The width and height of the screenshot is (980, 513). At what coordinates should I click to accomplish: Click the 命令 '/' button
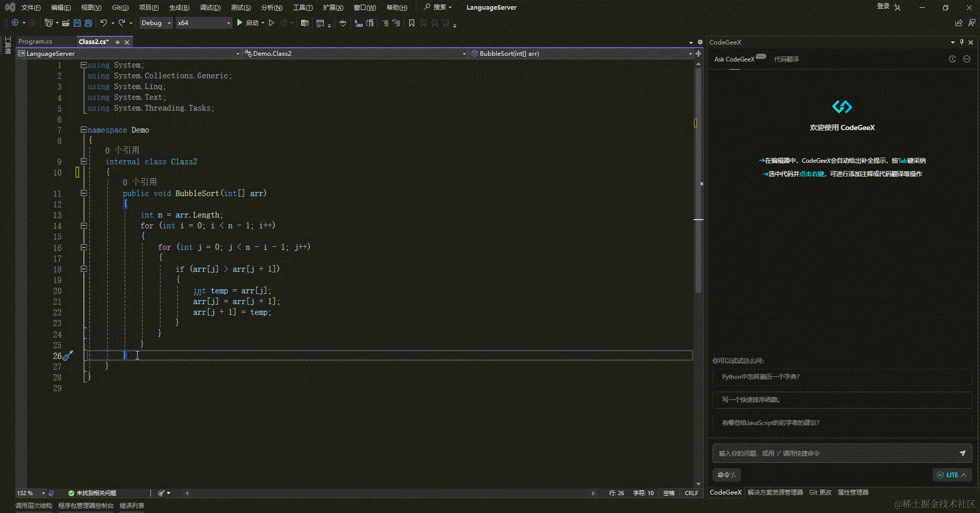[x=726, y=475]
